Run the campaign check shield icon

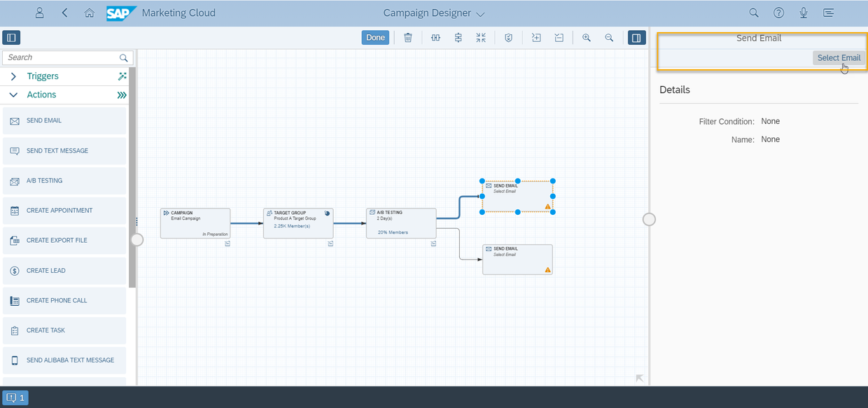(x=509, y=38)
